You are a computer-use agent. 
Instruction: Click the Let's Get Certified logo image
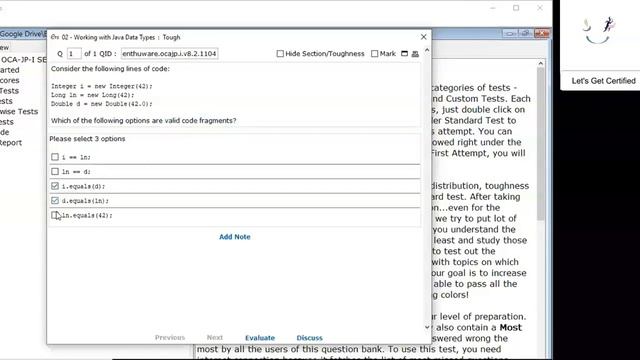(x=598, y=31)
